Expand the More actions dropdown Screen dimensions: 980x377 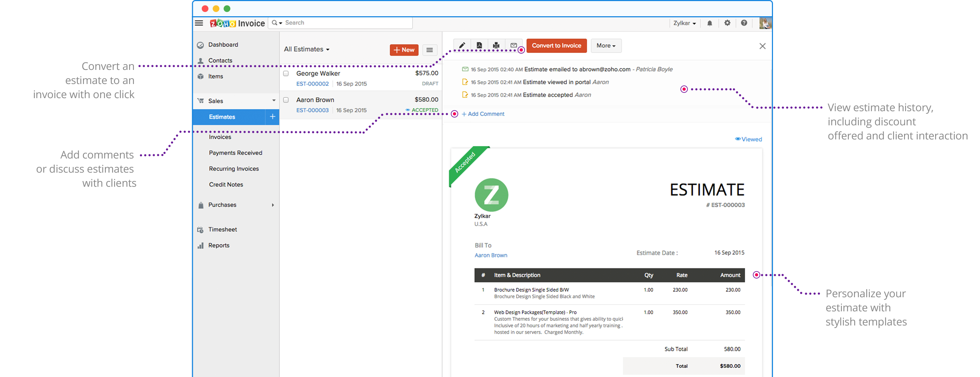(606, 46)
